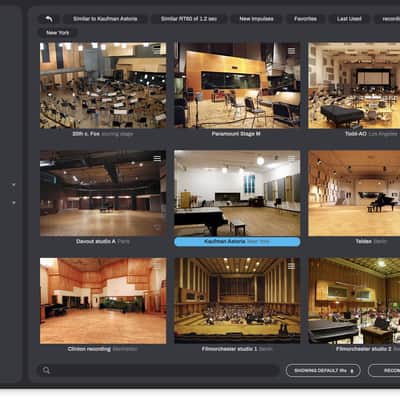
Task: Click the Paramount Stage M name text
Action: [x=236, y=134]
